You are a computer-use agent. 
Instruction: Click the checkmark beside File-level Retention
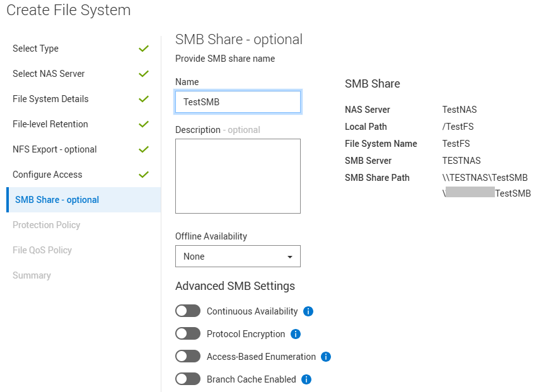pyautogui.click(x=144, y=124)
